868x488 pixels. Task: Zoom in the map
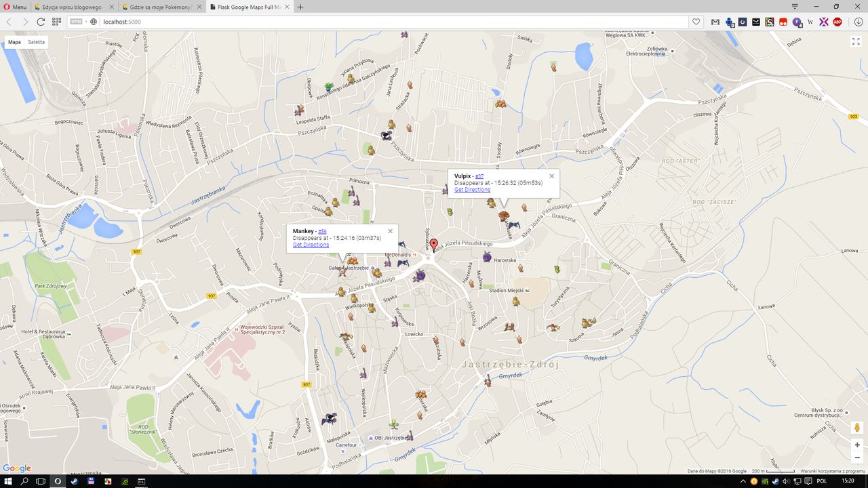point(857,445)
